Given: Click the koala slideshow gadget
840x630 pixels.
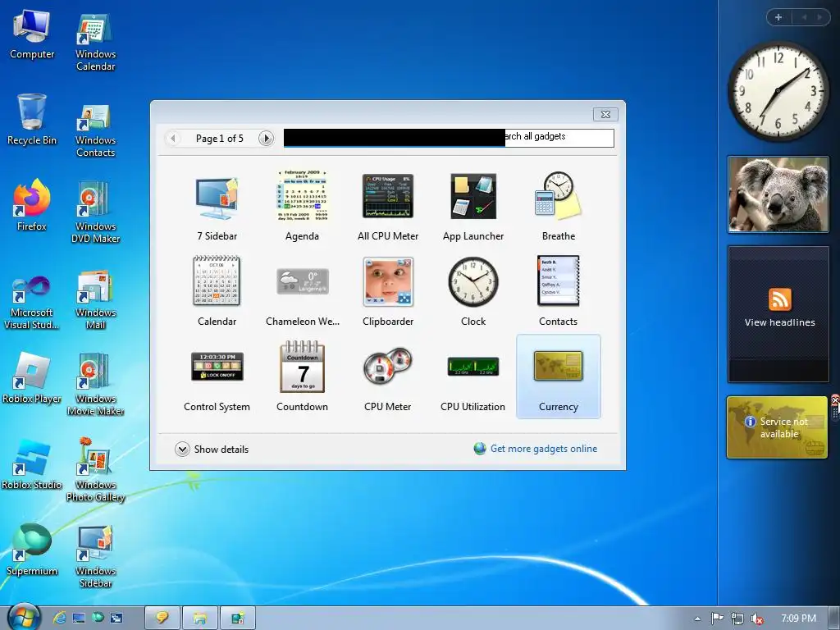Looking at the screenshot, I should click(778, 194).
